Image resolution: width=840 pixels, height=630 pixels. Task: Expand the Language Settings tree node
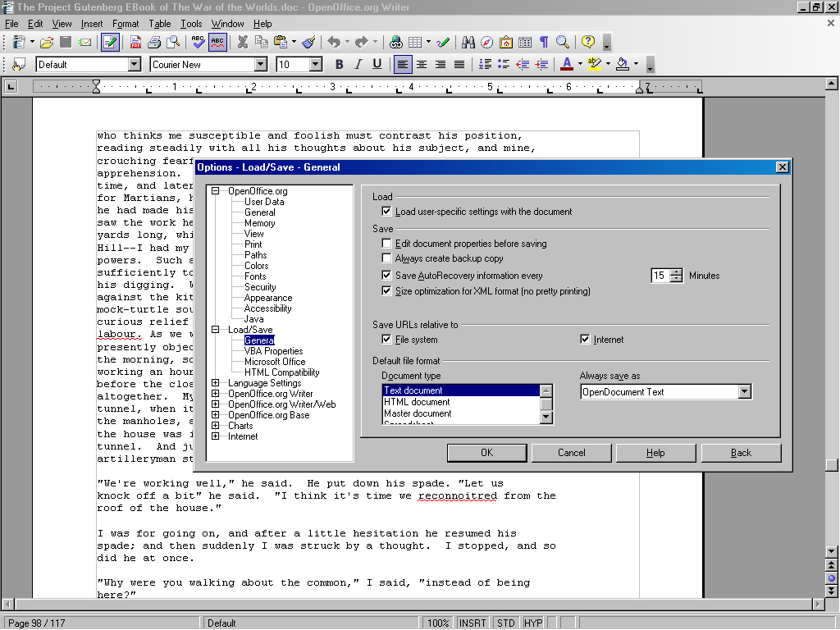point(216,383)
